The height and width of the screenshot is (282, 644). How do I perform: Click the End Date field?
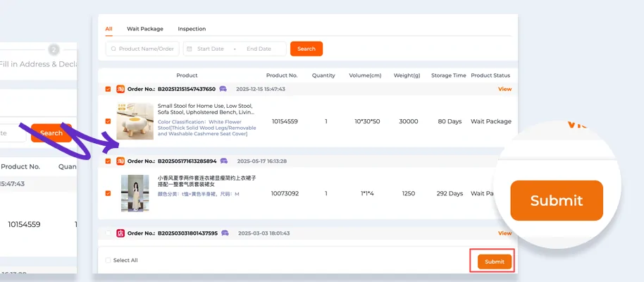click(259, 49)
